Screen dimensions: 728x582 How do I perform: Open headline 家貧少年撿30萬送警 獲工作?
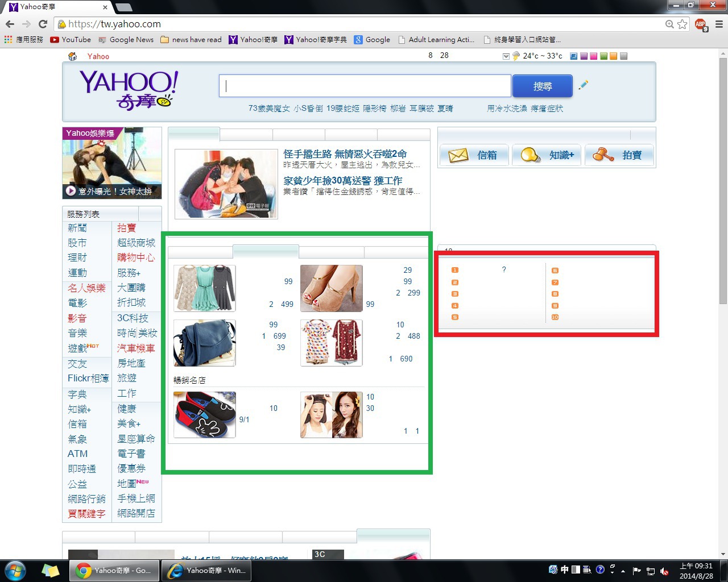pyautogui.click(x=343, y=181)
